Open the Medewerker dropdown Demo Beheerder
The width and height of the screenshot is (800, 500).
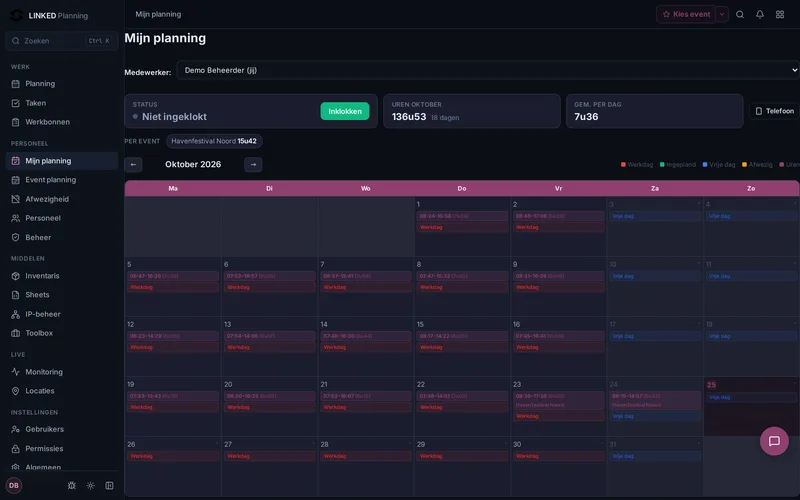488,70
